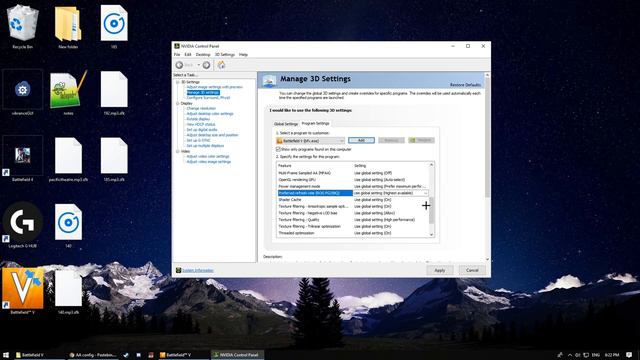640x360 pixels.
Task: Select the Threaded optimization row
Action: (352, 233)
